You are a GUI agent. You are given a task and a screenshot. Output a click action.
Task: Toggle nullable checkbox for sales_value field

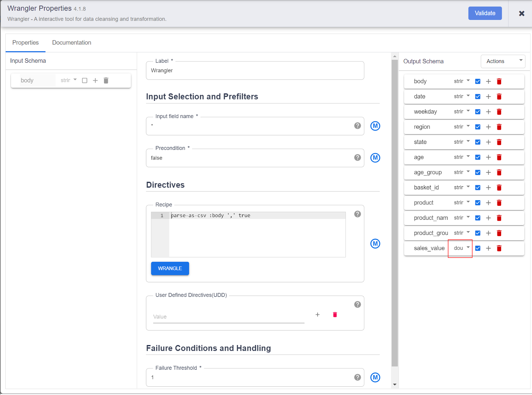tap(478, 248)
